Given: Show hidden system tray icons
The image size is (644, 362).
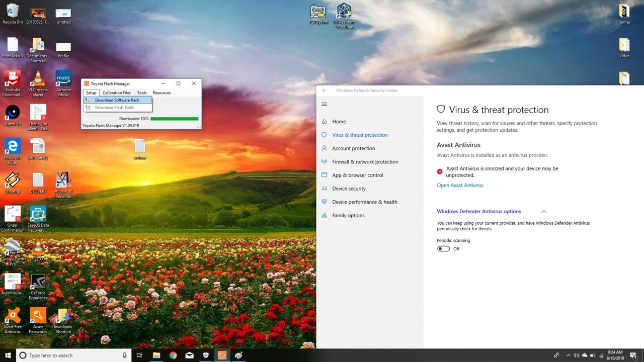Looking at the screenshot, I should (569, 355).
